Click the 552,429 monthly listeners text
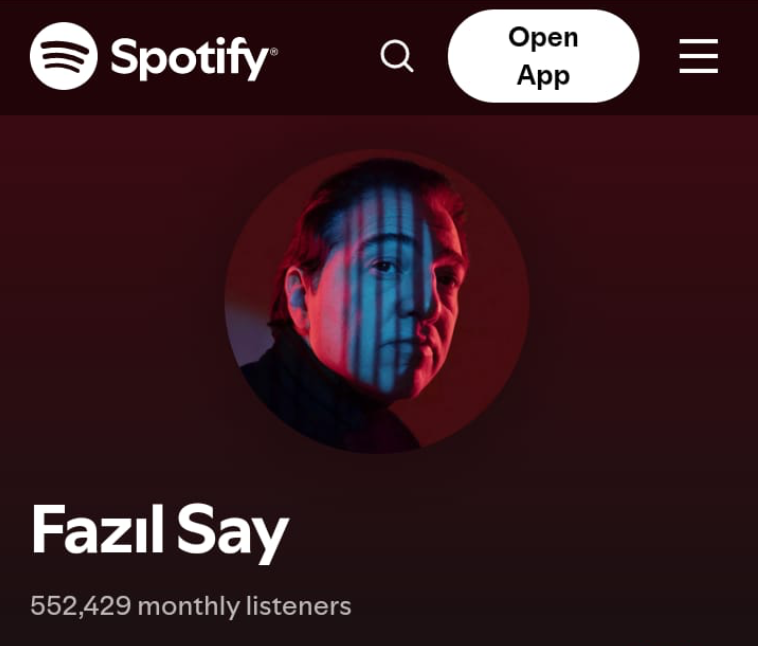Screen dimensions: 758x646 pos(190,606)
